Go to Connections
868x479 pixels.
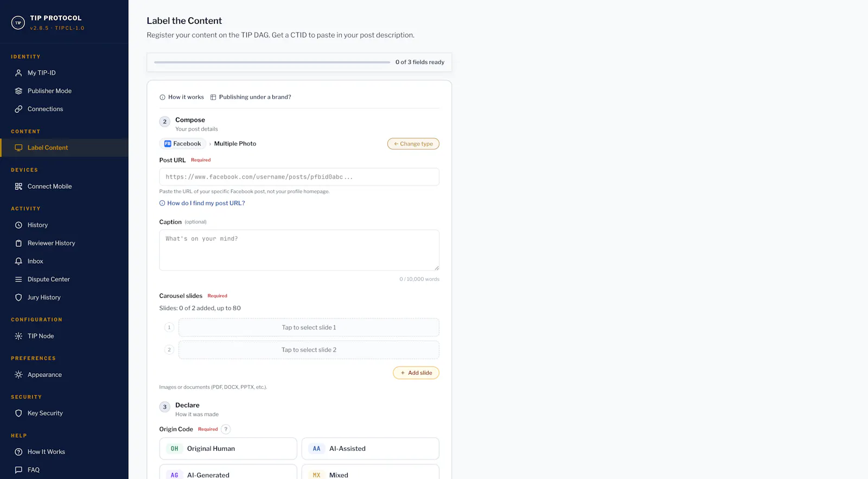pos(64,109)
